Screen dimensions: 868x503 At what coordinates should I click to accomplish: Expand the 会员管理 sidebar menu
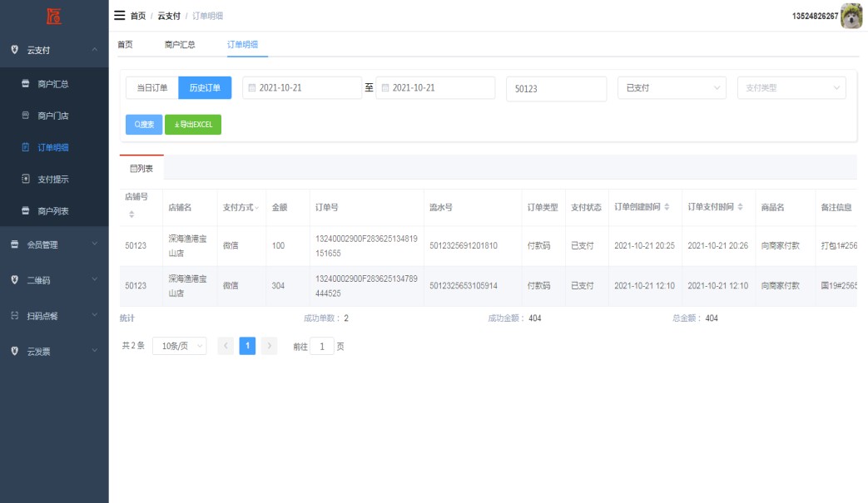tap(54, 244)
